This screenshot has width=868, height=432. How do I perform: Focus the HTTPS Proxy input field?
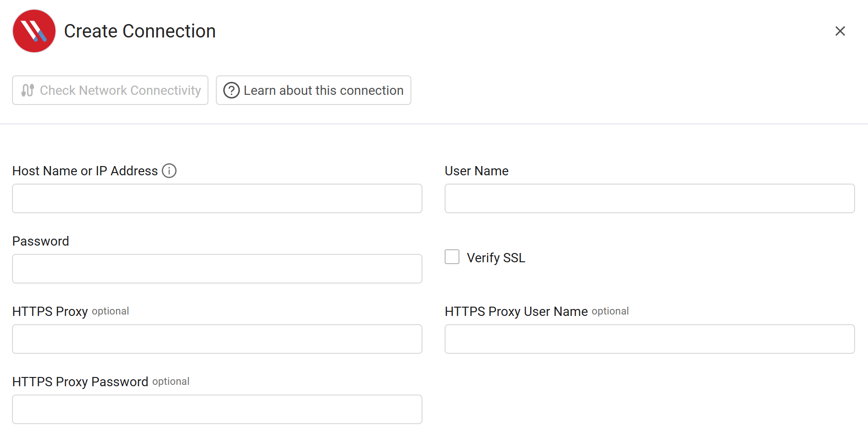tap(217, 339)
